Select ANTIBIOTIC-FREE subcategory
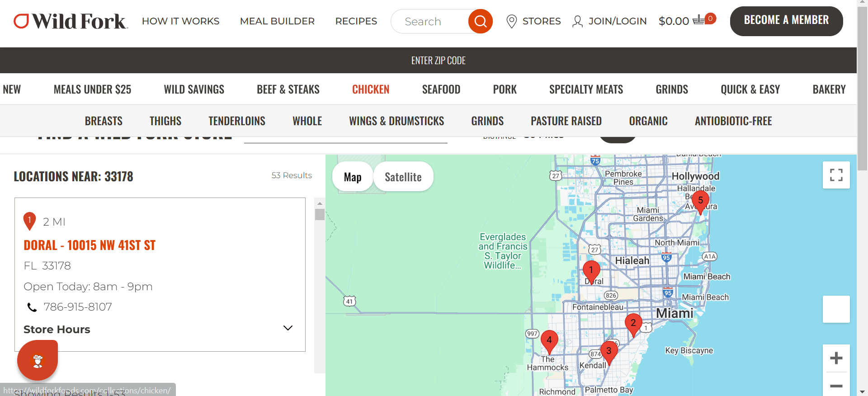Screen dimensions: 868x396 pyautogui.click(x=733, y=121)
